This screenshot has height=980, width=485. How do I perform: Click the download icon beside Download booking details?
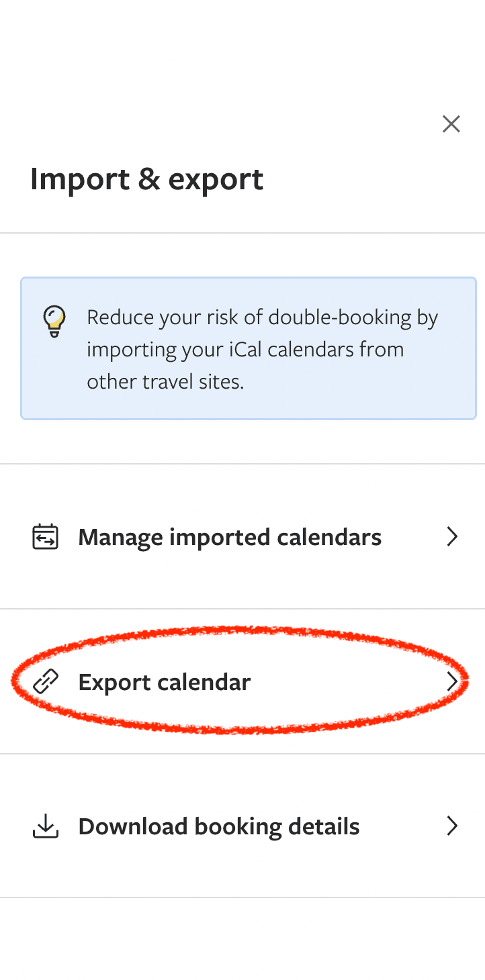(x=44, y=826)
